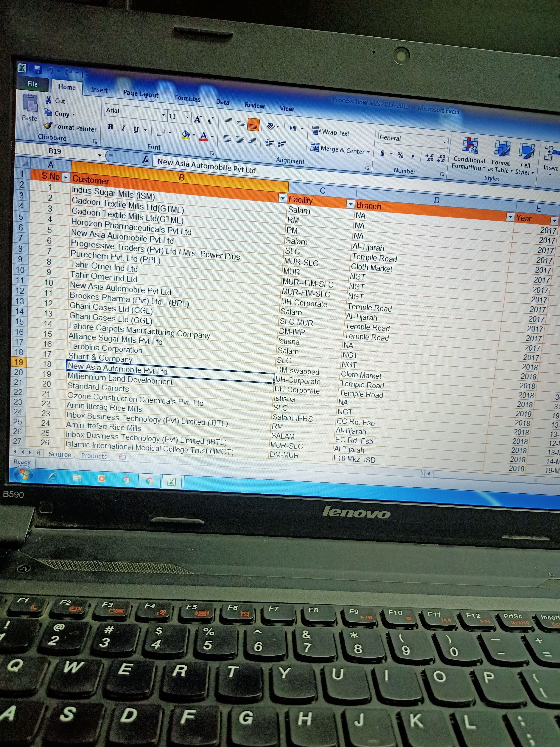The image size is (560, 747).
Task: Switch to the Review tab
Action: (x=254, y=105)
